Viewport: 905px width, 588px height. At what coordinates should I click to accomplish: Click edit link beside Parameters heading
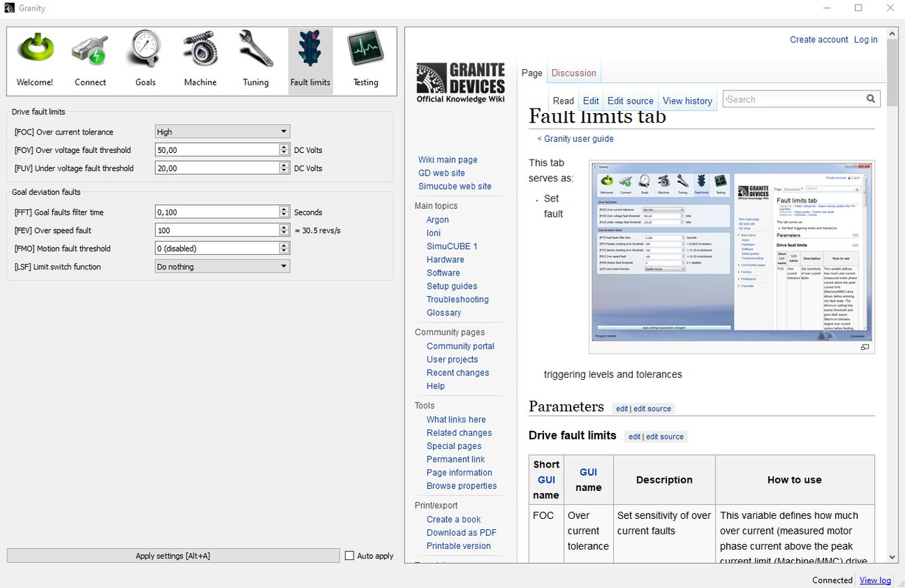pos(622,409)
